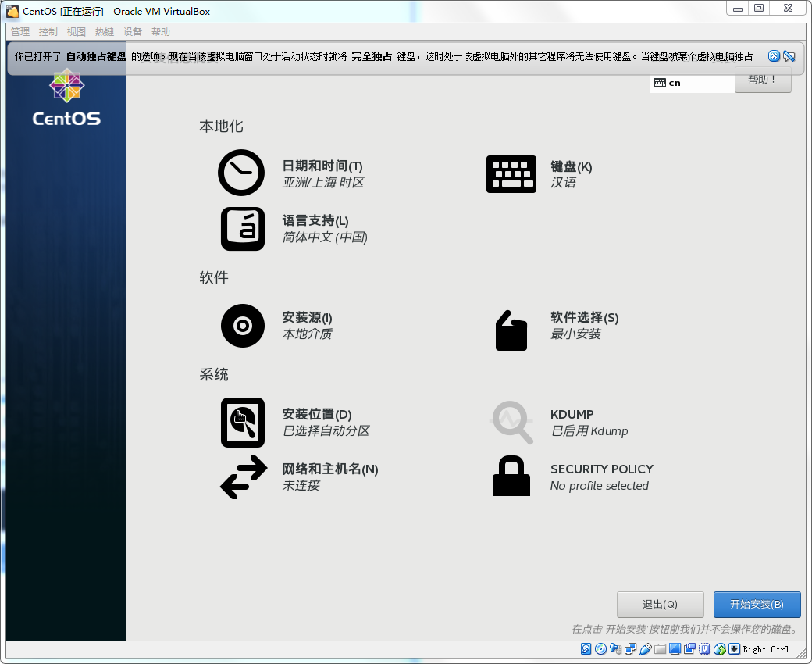Click the 退出(Q) quit button
The height and width of the screenshot is (664, 812).
pyautogui.click(x=661, y=605)
